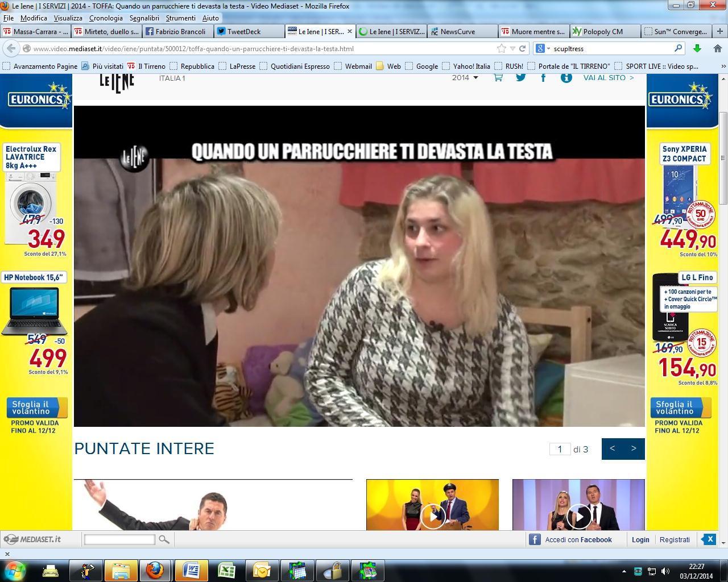Open a new tab with the plus button

coord(719,31)
